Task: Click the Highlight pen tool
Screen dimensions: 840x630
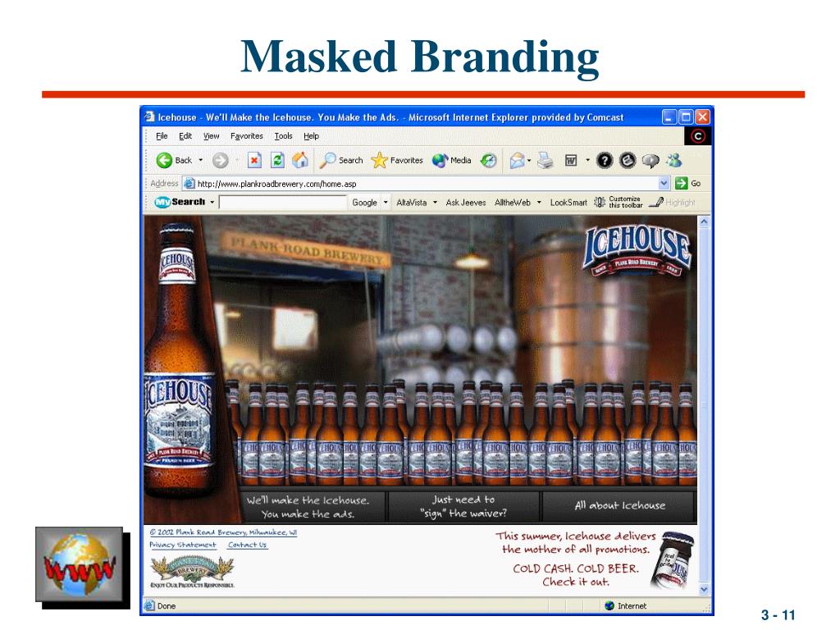Action: [671, 202]
